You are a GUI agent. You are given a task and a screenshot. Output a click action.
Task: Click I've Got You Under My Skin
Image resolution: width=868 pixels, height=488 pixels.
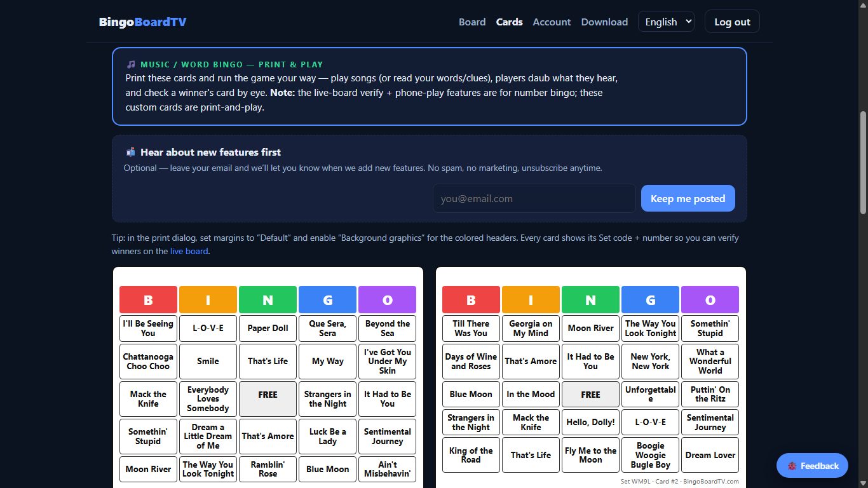tap(387, 362)
